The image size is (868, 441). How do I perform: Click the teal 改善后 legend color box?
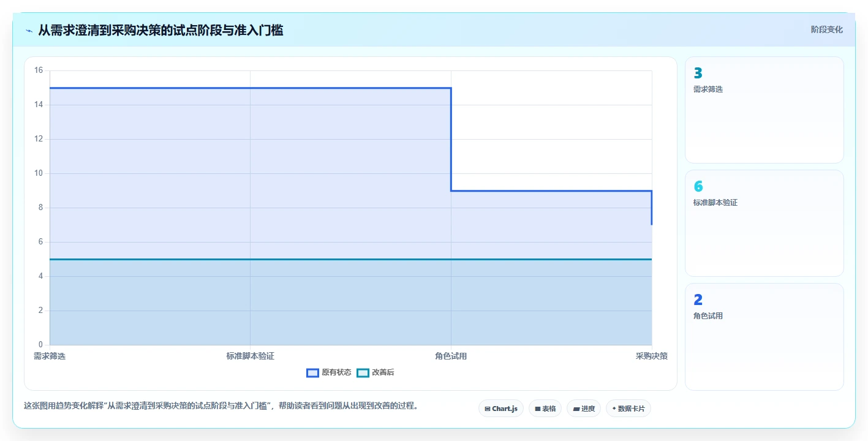pos(363,372)
